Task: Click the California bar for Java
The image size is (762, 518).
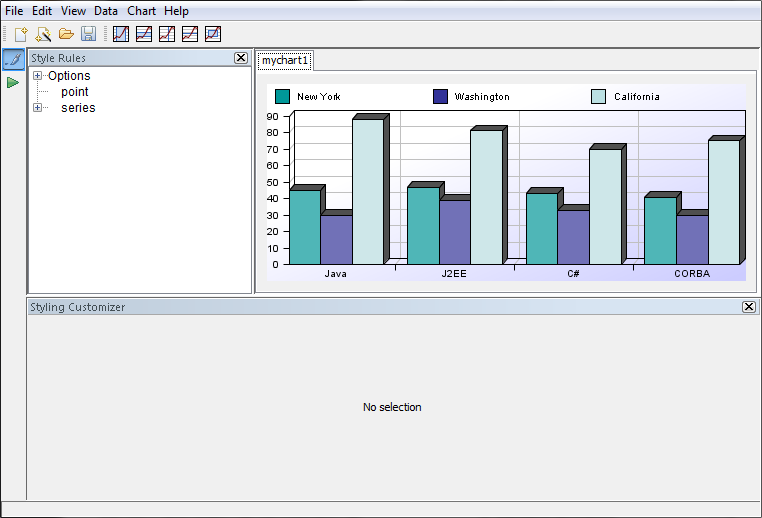Action: [367, 190]
